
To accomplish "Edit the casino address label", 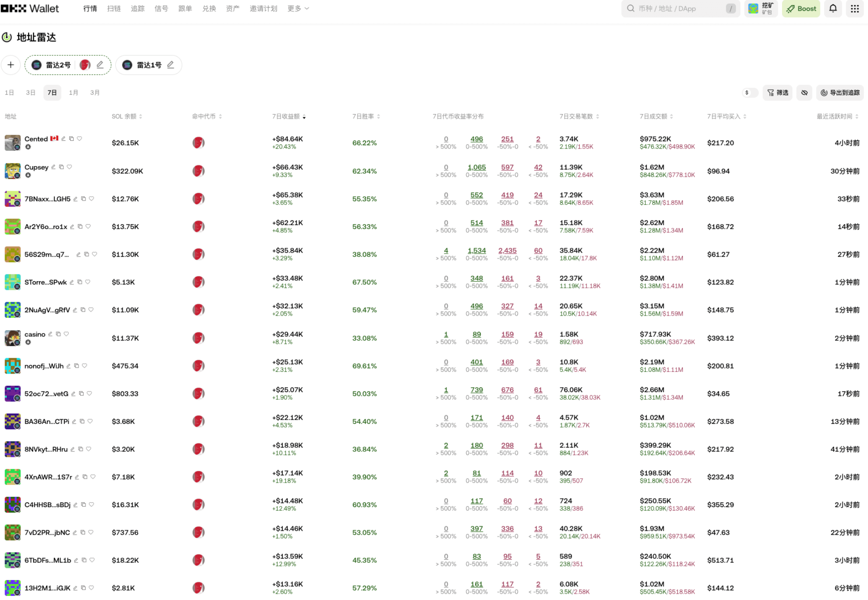I will tap(50, 334).
